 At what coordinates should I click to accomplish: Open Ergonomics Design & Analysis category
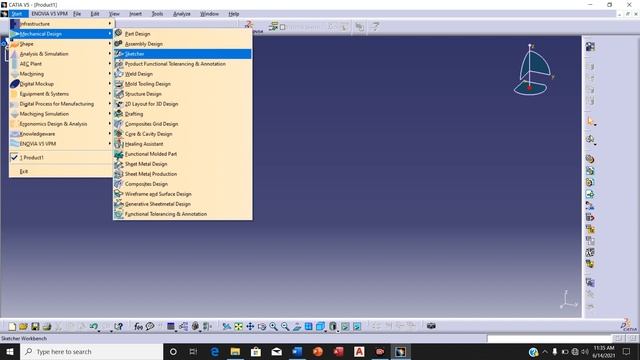coord(61,124)
